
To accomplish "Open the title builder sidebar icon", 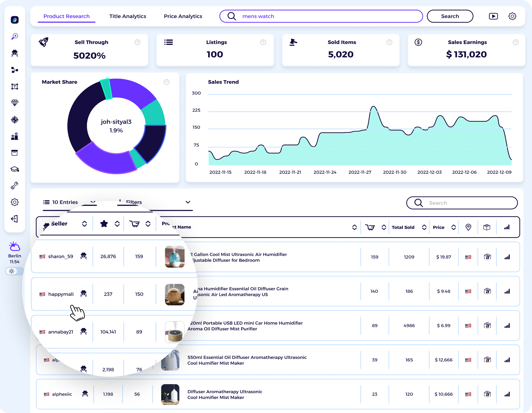I will click(15, 87).
